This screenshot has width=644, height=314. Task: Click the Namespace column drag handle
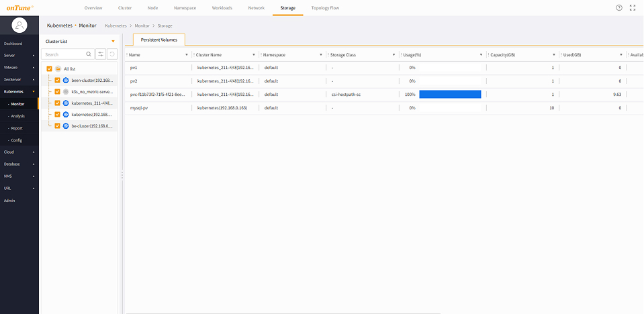point(261,54)
